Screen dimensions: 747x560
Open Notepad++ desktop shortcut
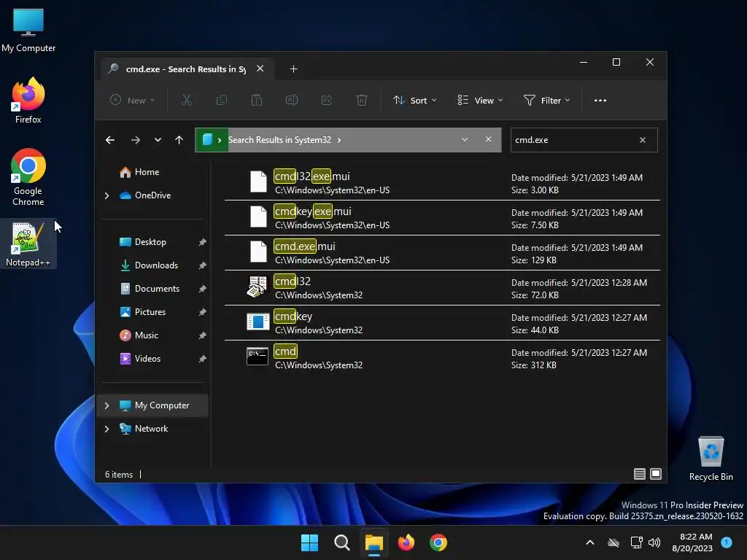click(x=28, y=244)
